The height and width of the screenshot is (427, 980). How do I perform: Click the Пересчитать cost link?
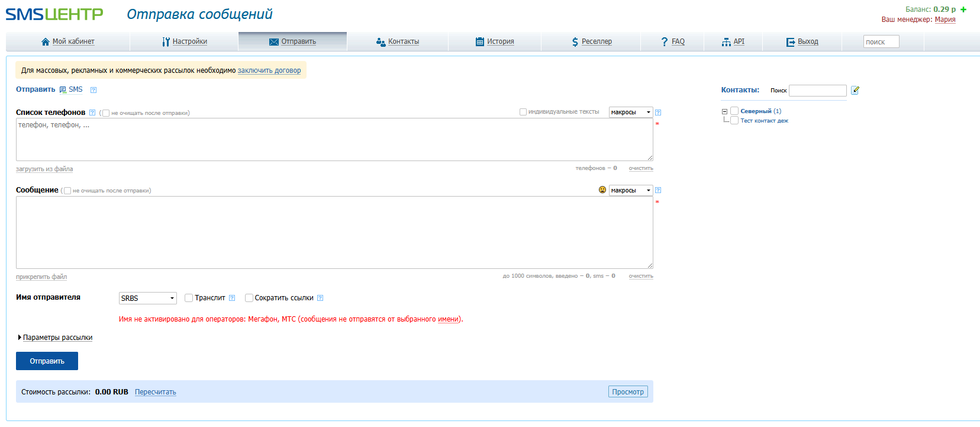[x=155, y=392]
